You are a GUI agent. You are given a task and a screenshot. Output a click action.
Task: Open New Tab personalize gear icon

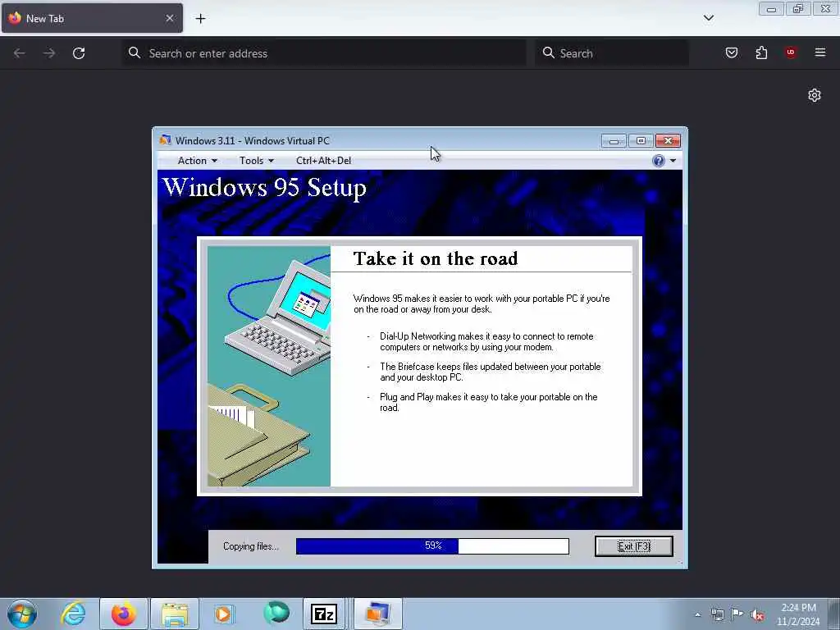[815, 95]
